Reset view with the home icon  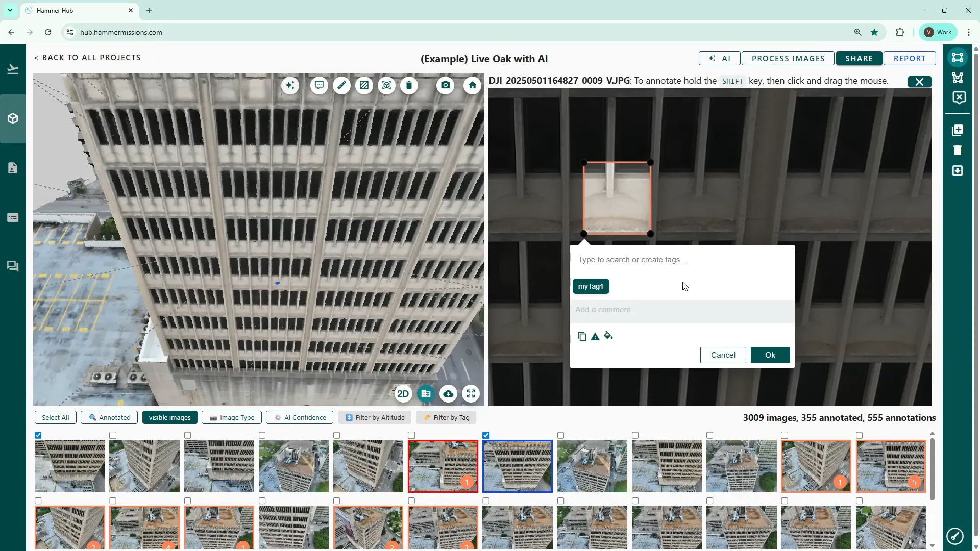(x=472, y=85)
